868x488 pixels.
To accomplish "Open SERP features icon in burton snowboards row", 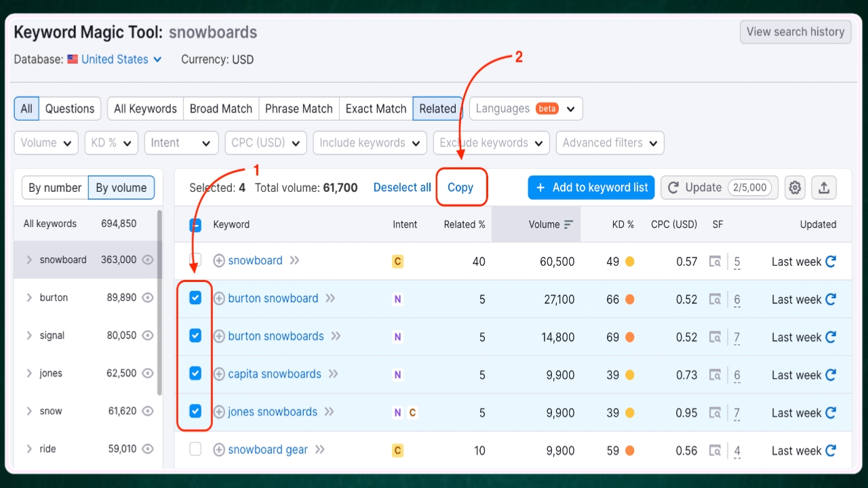I will coord(715,338).
